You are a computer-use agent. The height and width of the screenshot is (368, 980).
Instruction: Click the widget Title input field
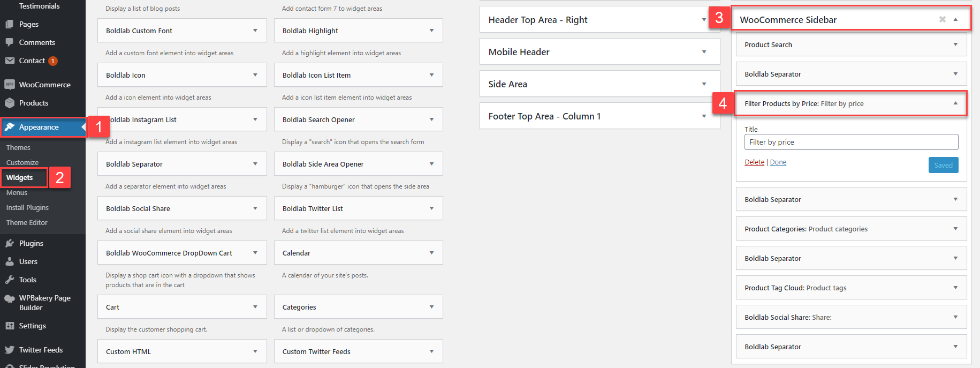851,142
